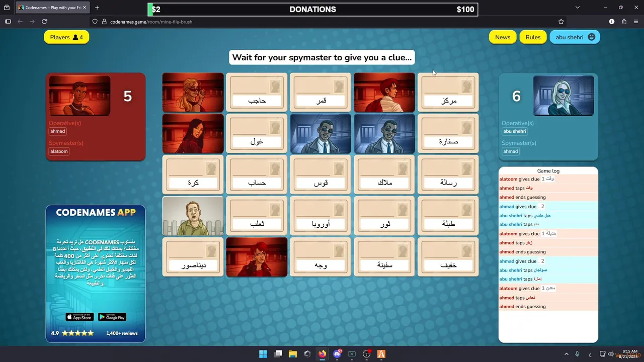Pick the card طبلة

pos(448,216)
